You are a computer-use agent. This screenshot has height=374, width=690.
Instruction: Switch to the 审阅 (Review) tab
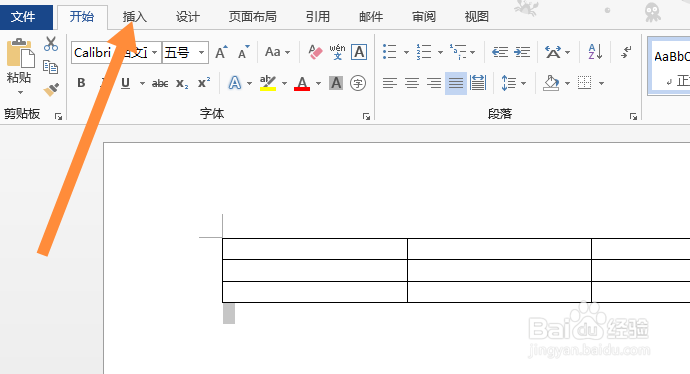[x=424, y=17]
